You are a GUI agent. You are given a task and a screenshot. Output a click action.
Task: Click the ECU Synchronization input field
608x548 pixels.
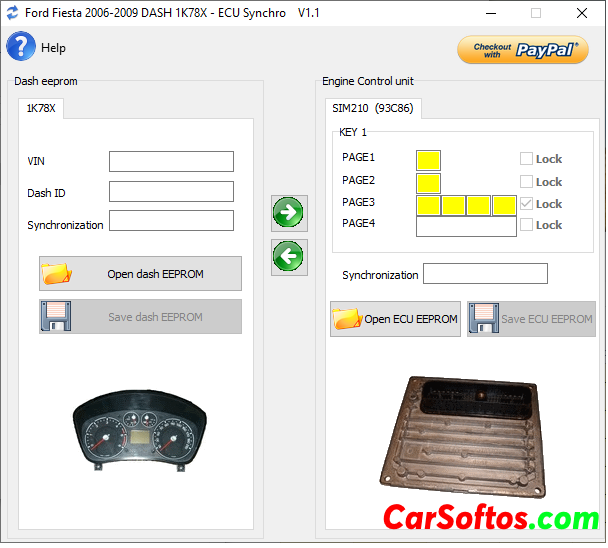[485, 274]
